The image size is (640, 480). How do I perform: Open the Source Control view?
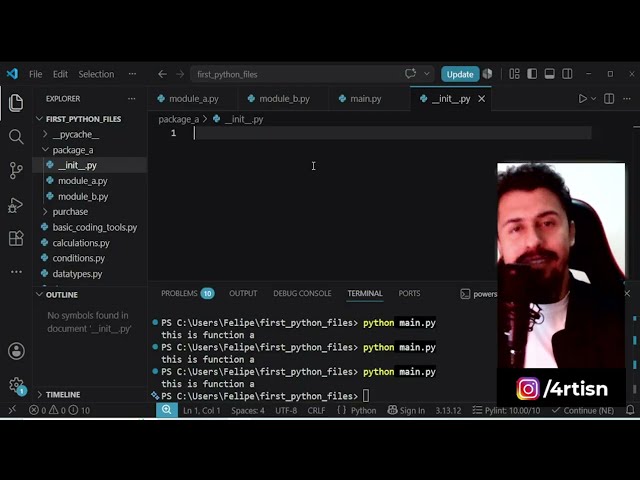(16, 170)
